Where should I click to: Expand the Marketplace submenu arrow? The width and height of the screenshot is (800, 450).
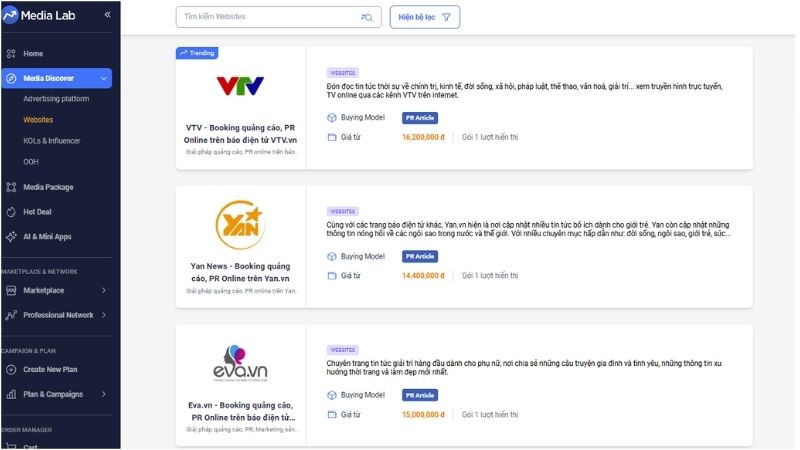[104, 290]
